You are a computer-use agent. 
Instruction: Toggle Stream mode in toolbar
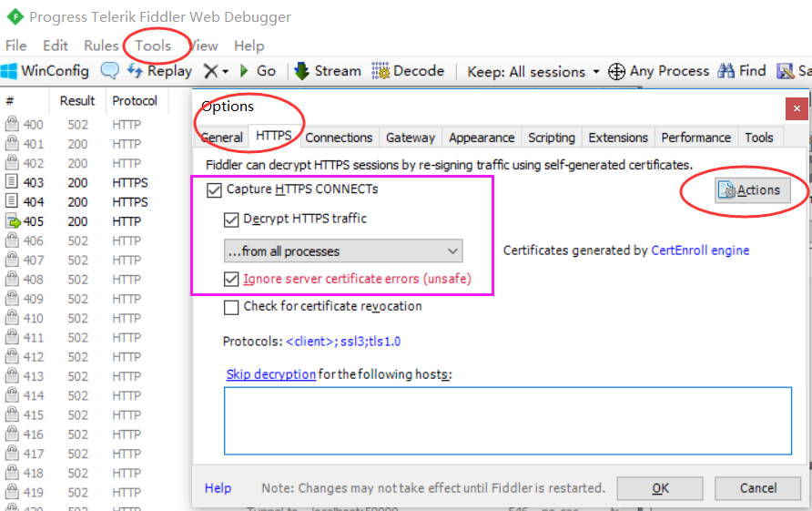(328, 71)
